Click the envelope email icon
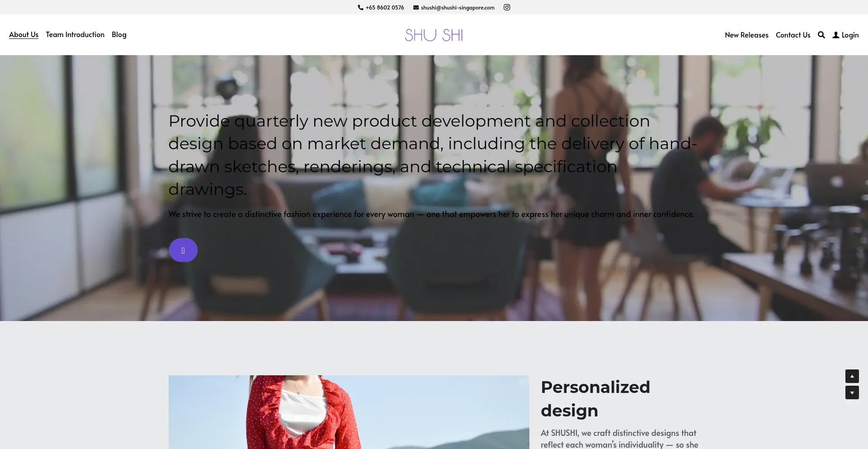Screen dimensions: 868x449 [x=416, y=8]
